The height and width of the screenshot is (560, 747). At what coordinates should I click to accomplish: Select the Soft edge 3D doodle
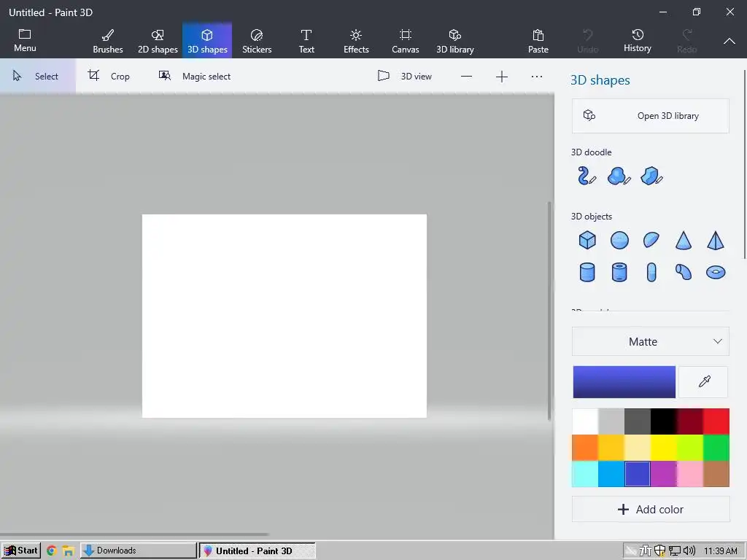(x=619, y=176)
